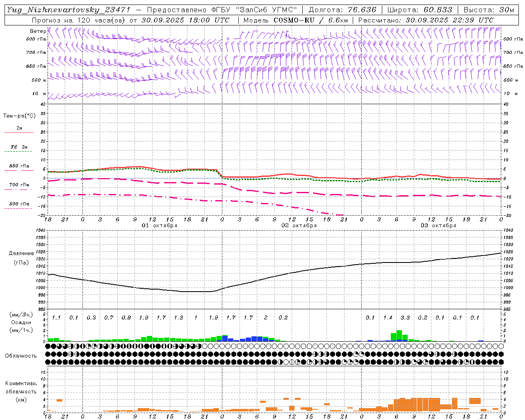Select the Широта: 60.833 header field
525x420 pixels.
click(x=420, y=10)
